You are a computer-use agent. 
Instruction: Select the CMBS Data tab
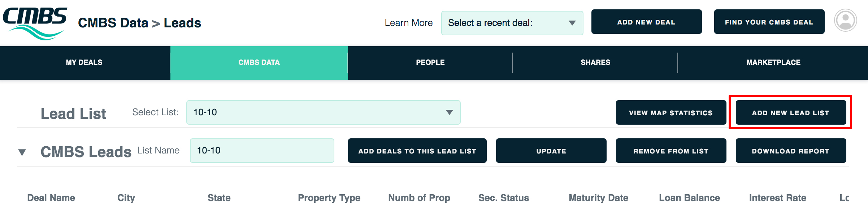click(x=259, y=63)
